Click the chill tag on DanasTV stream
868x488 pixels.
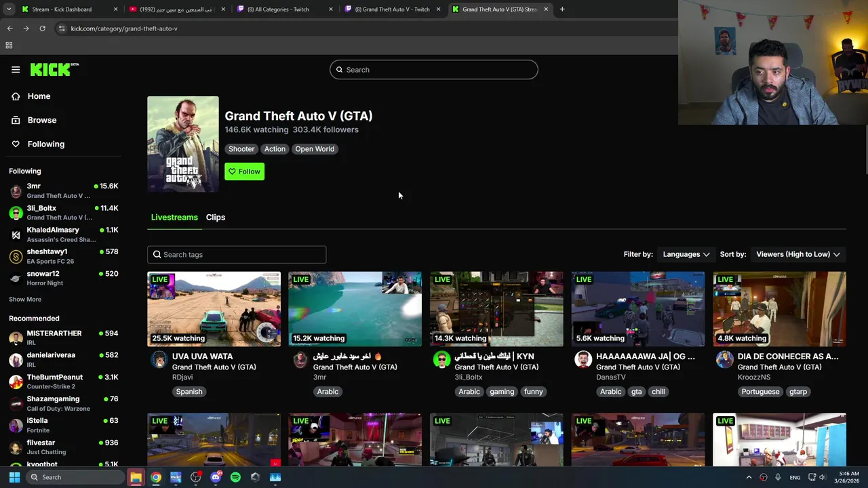click(658, 392)
